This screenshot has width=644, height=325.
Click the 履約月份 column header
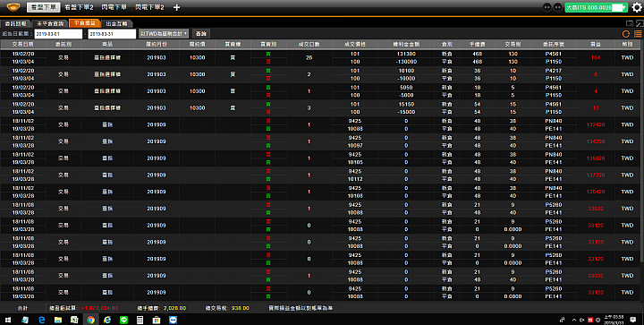click(157, 44)
